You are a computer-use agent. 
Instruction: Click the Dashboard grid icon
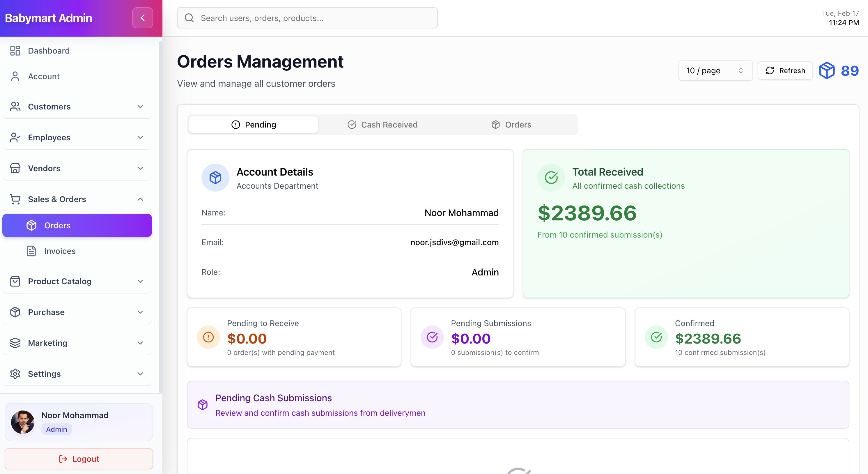pos(15,51)
